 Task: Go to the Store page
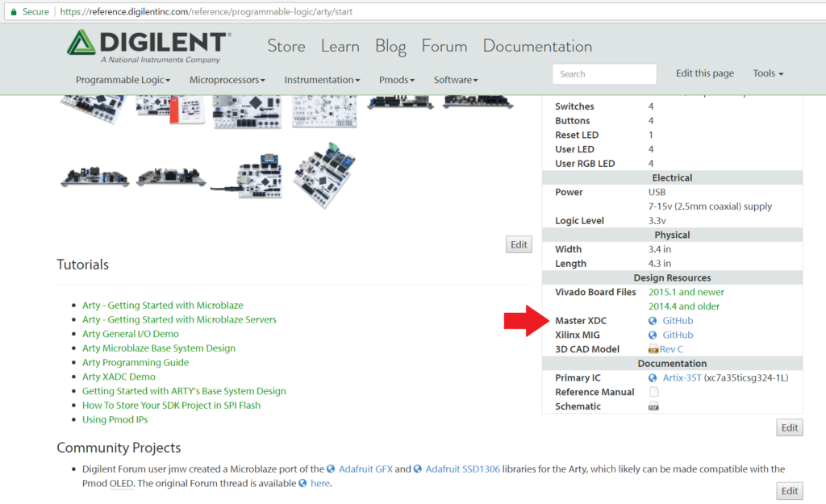tap(286, 46)
